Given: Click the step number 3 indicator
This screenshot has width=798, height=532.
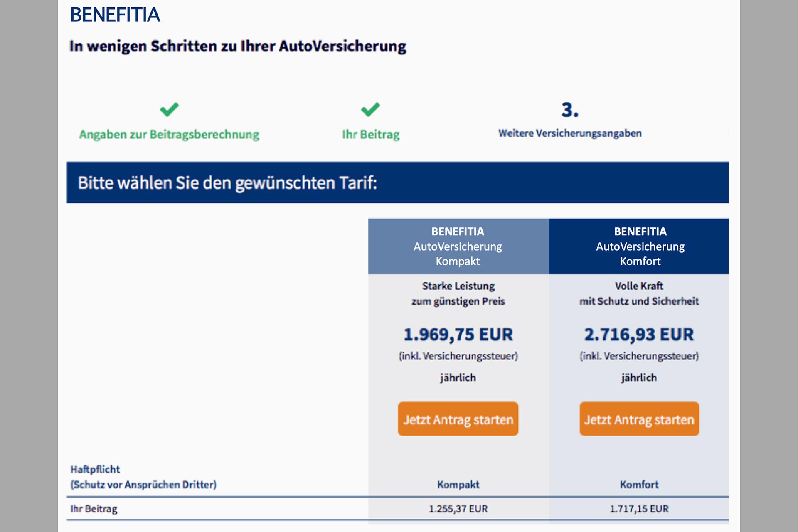Looking at the screenshot, I should (x=570, y=110).
